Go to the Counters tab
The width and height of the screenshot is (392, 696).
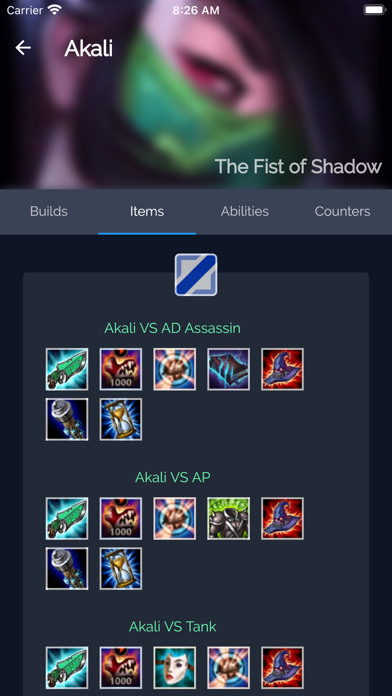(342, 211)
